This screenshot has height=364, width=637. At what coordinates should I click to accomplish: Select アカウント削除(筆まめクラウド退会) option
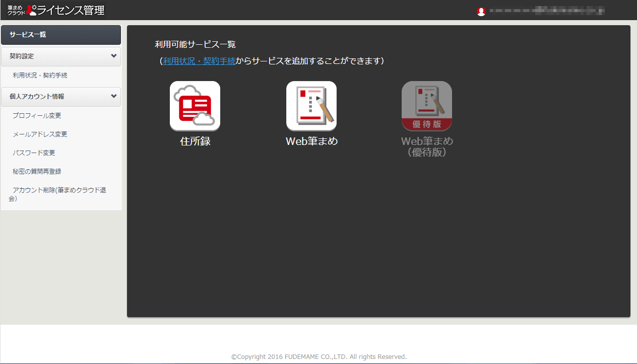57,194
